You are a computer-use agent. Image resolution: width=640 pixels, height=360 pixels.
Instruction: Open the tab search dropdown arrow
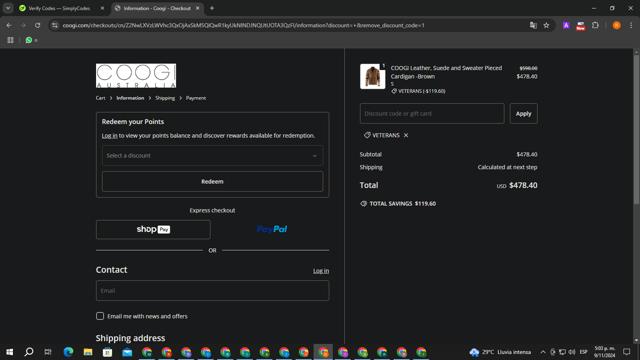pyautogui.click(x=8, y=8)
